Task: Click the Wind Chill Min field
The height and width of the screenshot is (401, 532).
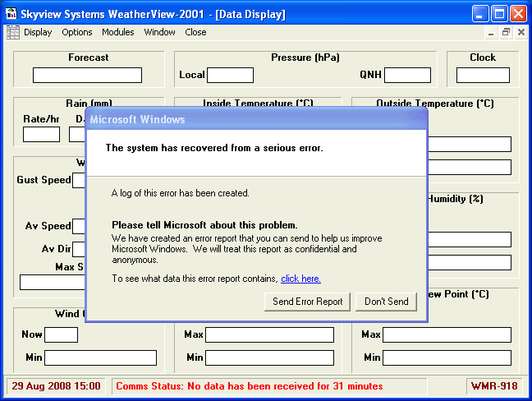Action: coord(100,358)
